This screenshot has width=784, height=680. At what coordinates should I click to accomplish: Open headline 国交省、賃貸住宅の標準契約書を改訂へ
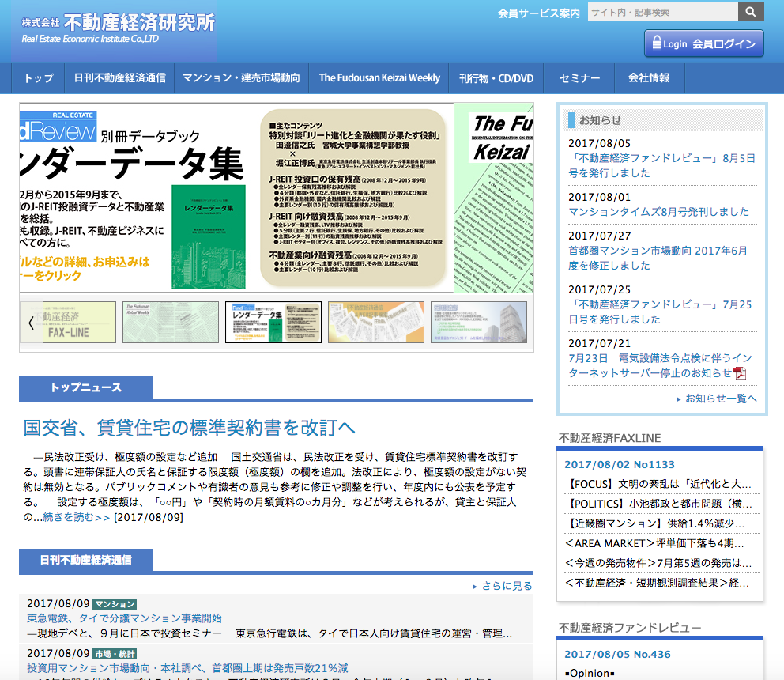[190, 428]
